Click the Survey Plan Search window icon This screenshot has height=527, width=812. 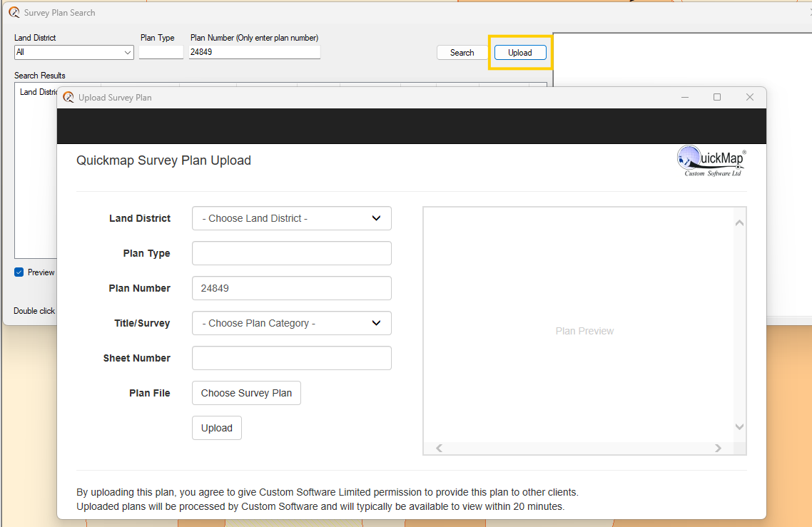[14, 13]
